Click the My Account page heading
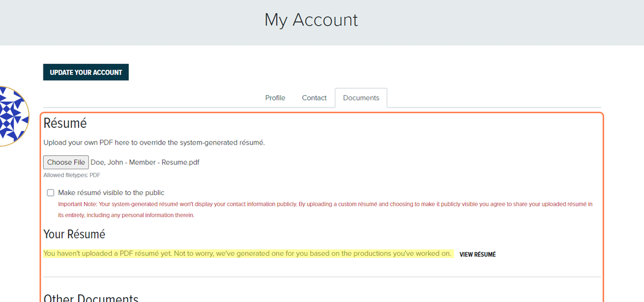 pyautogui.click(x=311, y=20)
